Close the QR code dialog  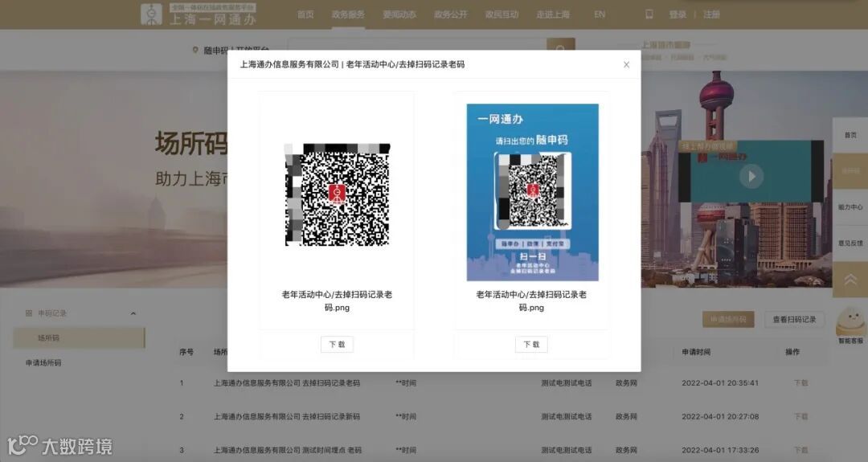pyautogui.click(x=626, y=65)
